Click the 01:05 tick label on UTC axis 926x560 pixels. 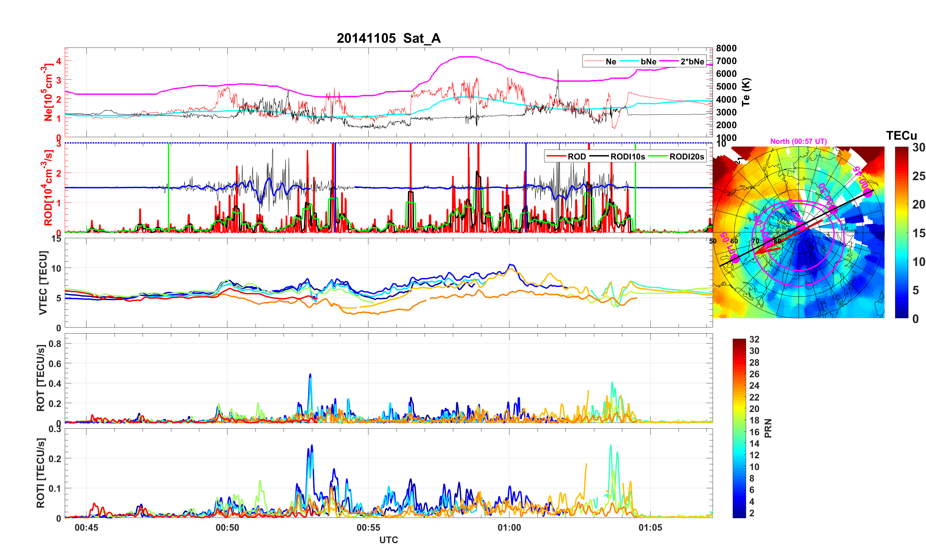(650, 527)
